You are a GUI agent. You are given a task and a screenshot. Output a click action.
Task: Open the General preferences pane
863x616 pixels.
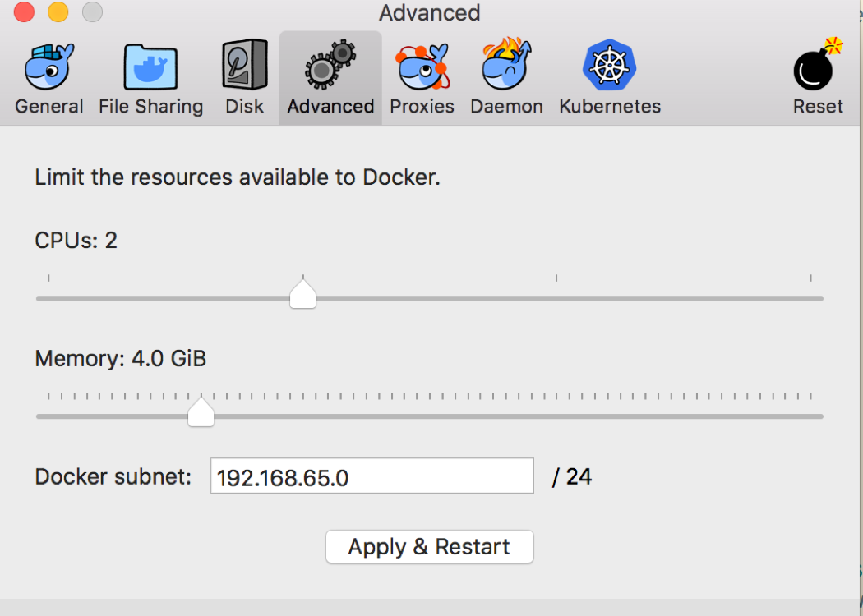click(49, 79)
